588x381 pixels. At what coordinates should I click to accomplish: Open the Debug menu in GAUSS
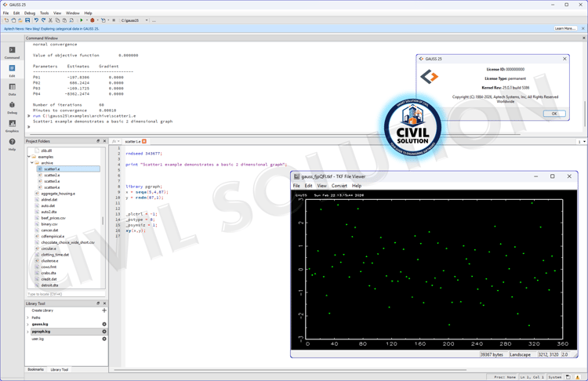(x=30, y=13)
